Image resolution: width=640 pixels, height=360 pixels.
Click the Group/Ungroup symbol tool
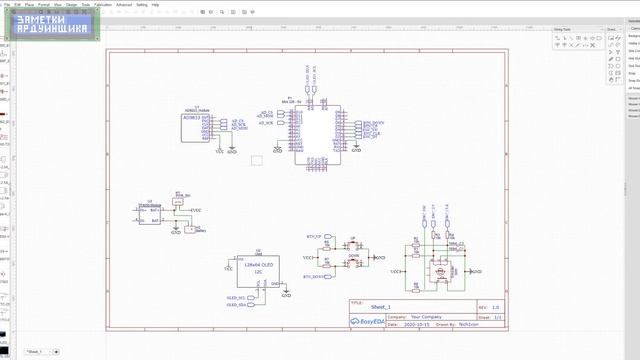[x=593, y=45]
